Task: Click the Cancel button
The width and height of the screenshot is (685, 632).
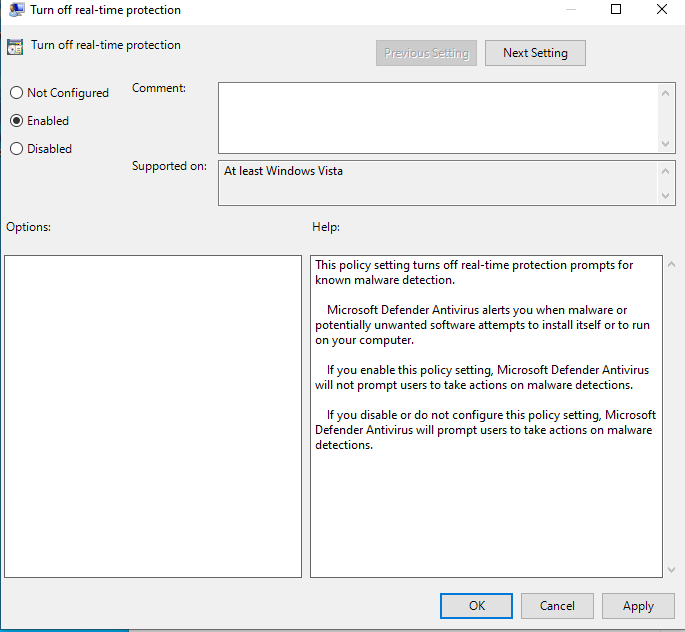Action: point(557,606)
